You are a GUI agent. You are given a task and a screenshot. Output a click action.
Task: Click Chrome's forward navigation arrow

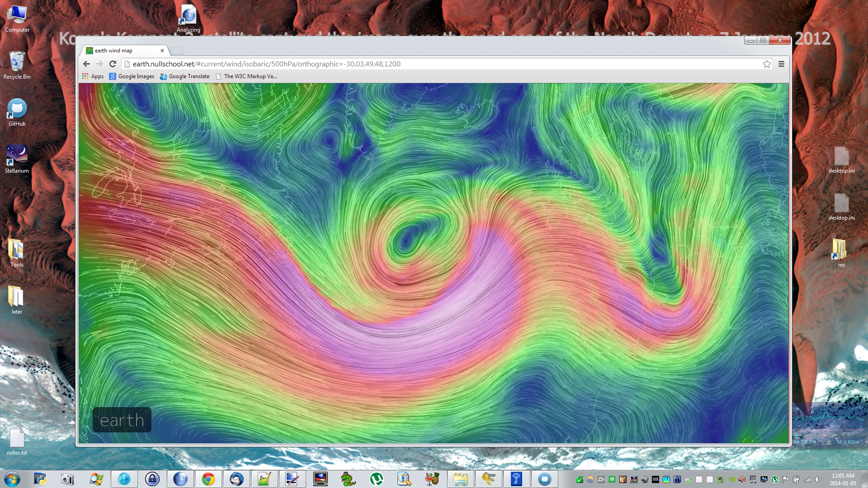[99, 64]
